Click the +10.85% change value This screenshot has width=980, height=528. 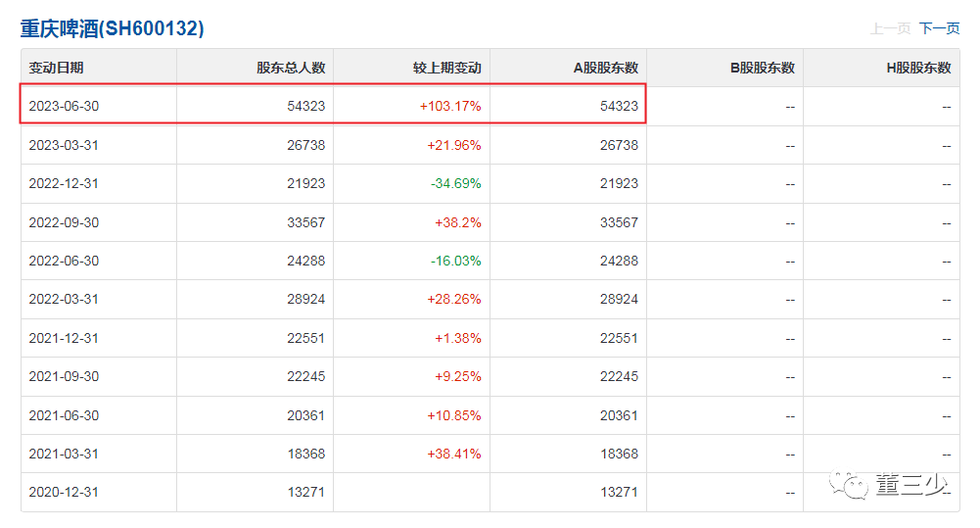(454, 415)
